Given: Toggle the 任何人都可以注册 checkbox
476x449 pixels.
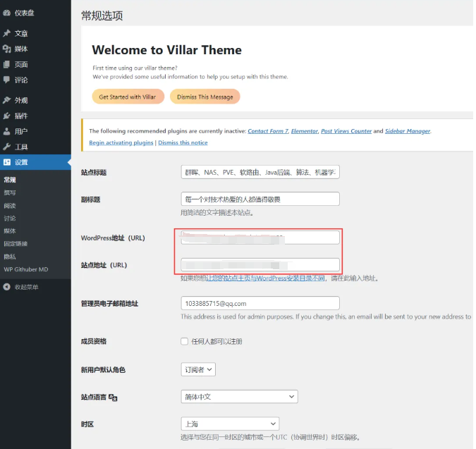Looking at the screenshot, I should pyautogui.click(x=184, y=341).
